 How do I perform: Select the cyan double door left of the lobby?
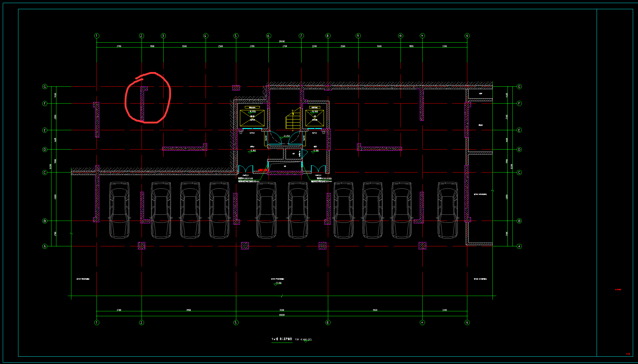[x=246, y=169]
